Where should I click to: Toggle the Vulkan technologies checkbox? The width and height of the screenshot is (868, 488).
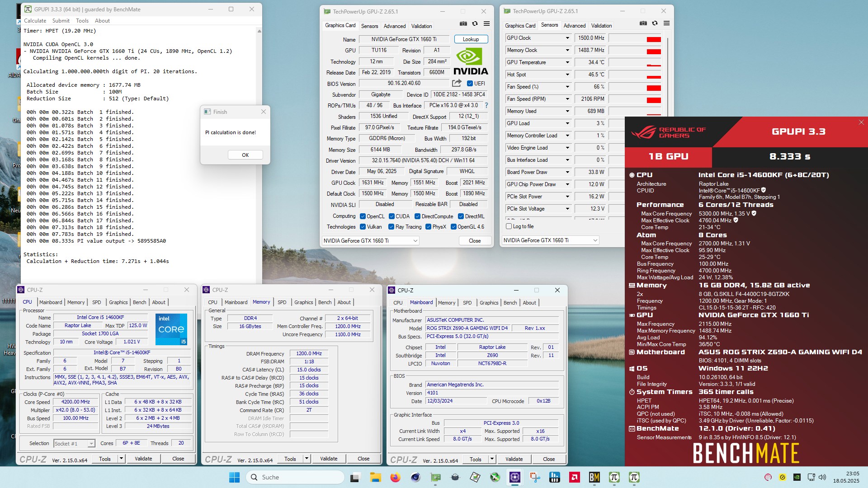pos(363,227)
